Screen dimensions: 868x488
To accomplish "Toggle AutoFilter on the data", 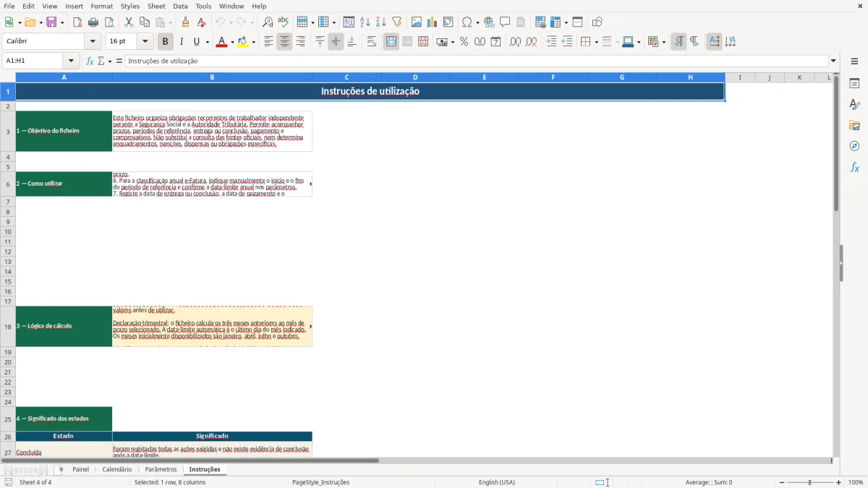I will point(397,22).
